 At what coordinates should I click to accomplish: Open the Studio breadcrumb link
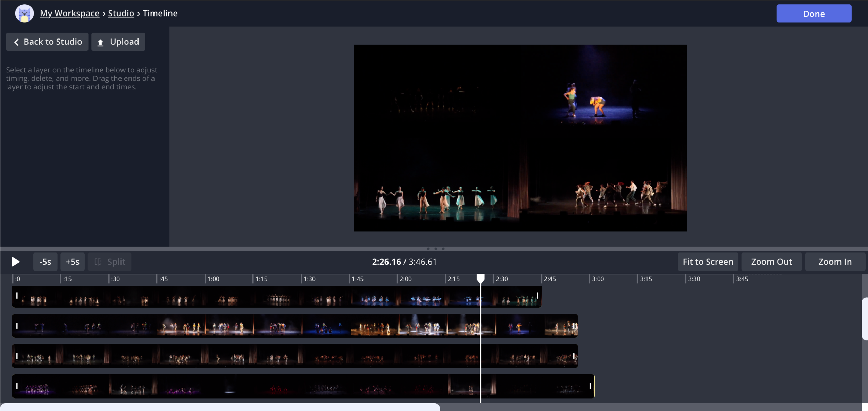tap(121, 13)
